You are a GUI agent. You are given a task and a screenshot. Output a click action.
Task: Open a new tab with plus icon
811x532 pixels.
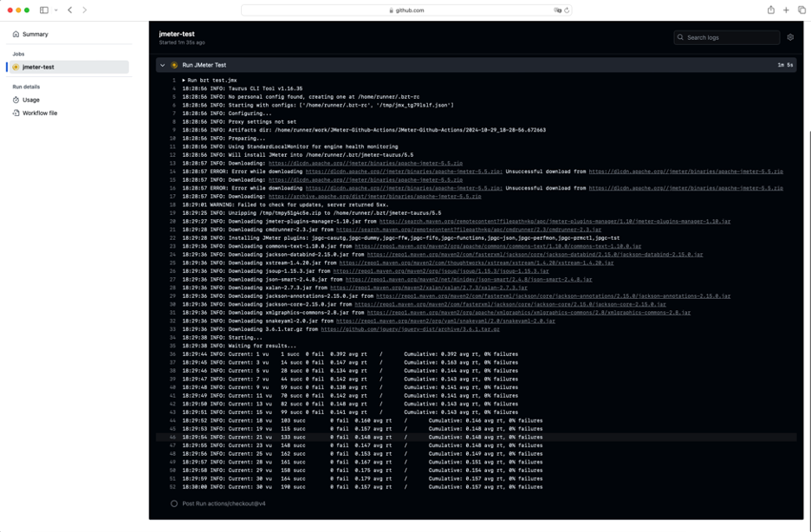pos(786,10)
